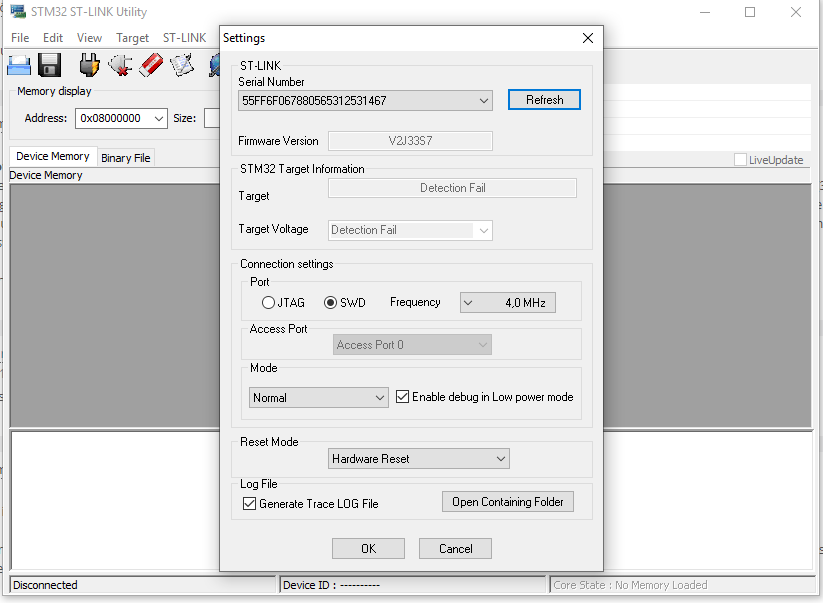The width and height of the screenshot is (823, 603).
Task: Open the Mode Normal dropdown
Action: click(319, 398)
